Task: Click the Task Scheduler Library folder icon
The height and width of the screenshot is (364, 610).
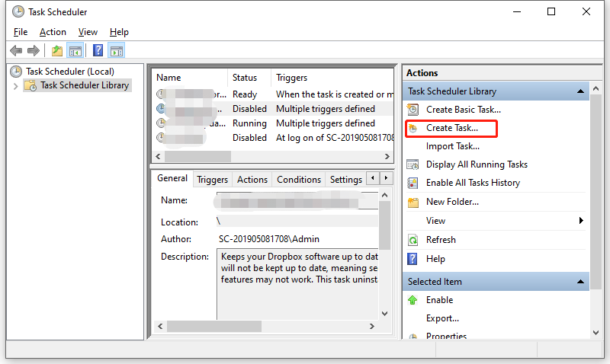Action: click(30, 85)
